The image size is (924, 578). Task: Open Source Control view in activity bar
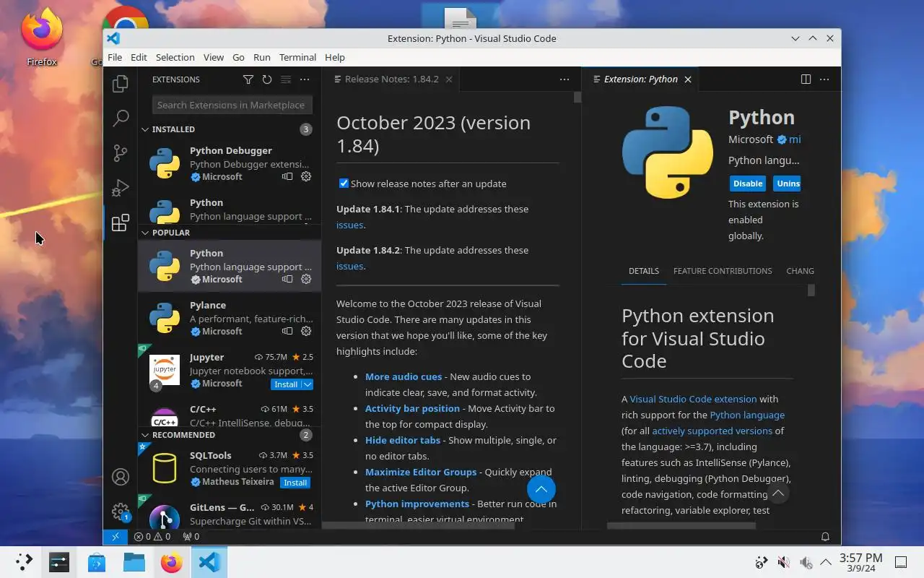121,153
